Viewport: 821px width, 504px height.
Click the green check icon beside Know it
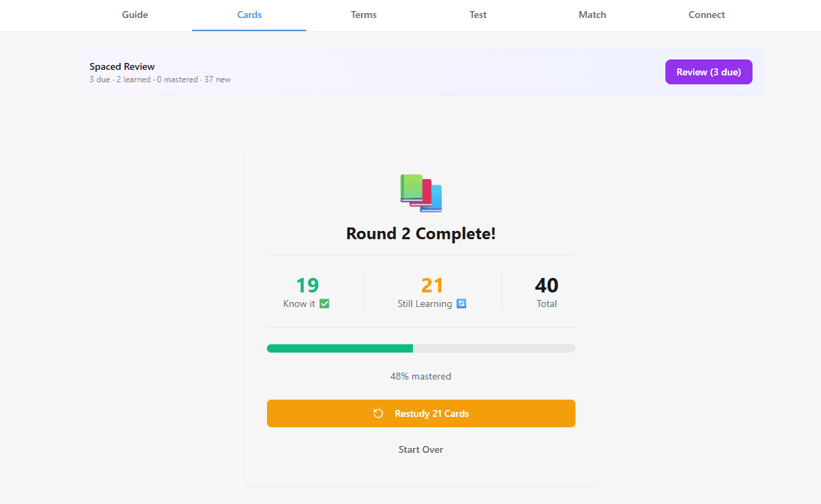pos(325,304)
